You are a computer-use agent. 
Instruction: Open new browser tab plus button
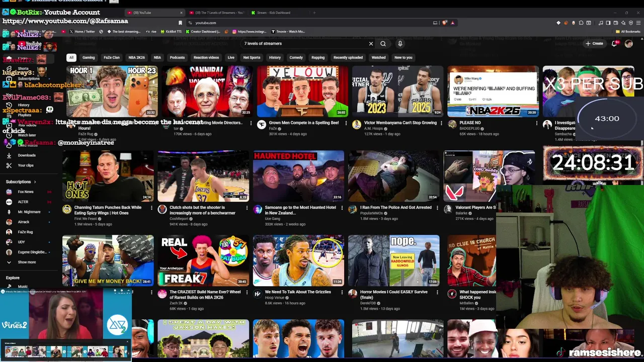pos(314,13)
